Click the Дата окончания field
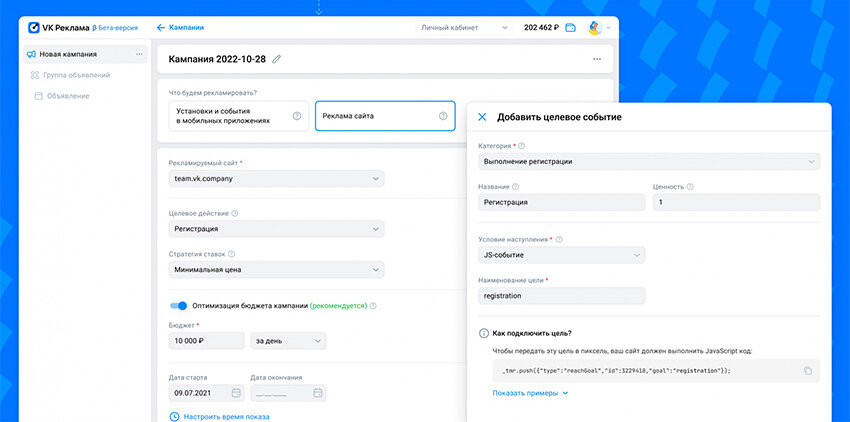This screenshot has height=422, width=850. click(288, 393)
